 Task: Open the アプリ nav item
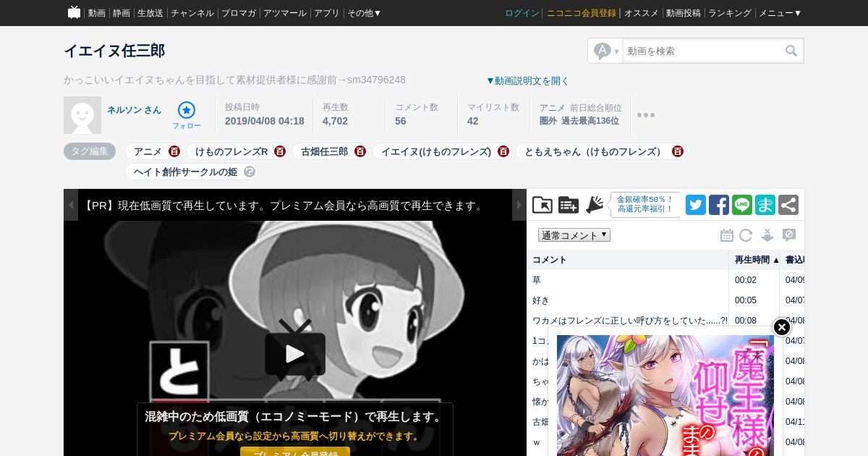click(326, 13)
